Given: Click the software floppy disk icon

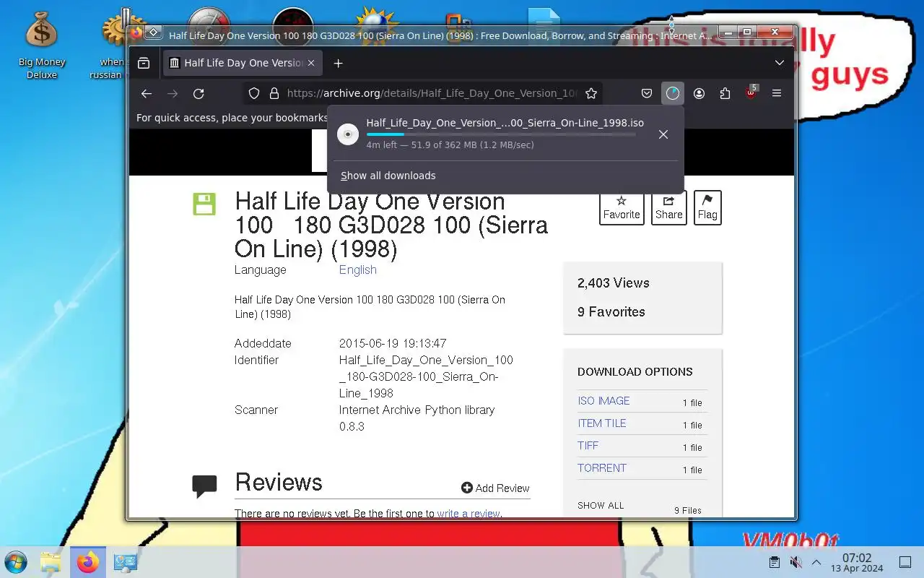Looking at the screenshot, I should click(204, 204).
